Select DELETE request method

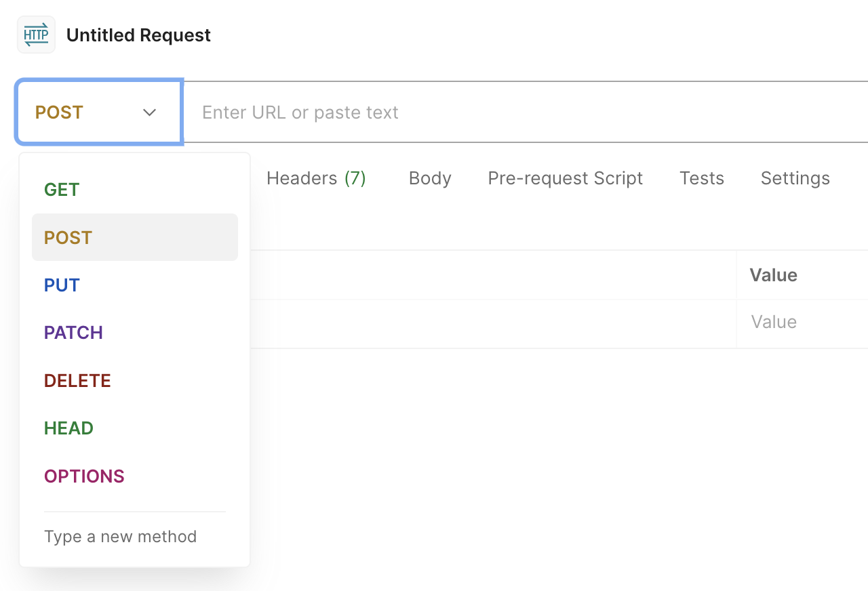pos(77,381)
